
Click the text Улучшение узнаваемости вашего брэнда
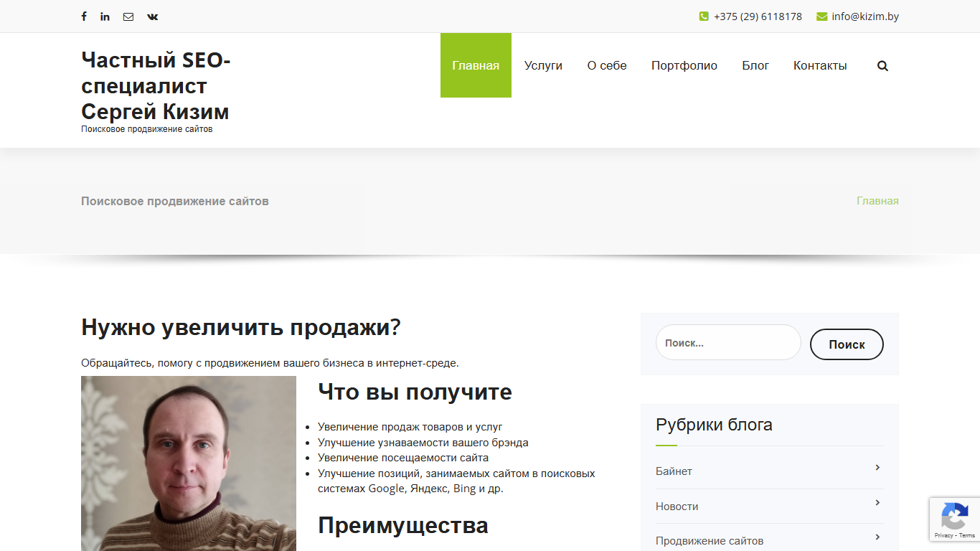pos(423,443)
